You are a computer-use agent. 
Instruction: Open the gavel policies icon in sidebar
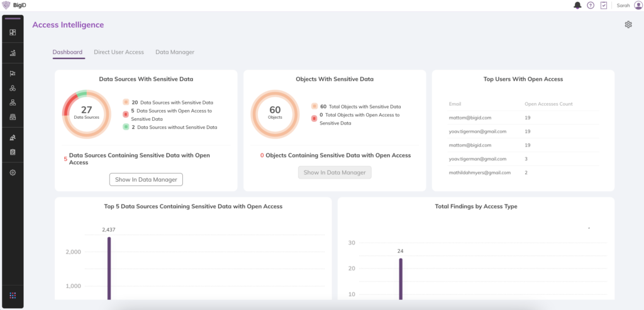pos(13,138)
